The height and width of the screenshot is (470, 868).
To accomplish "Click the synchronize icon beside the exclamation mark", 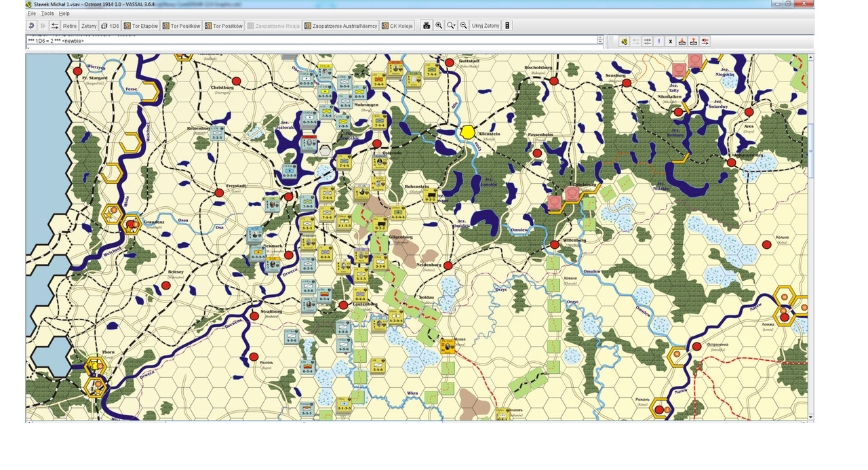I will [x=648, y=41].
